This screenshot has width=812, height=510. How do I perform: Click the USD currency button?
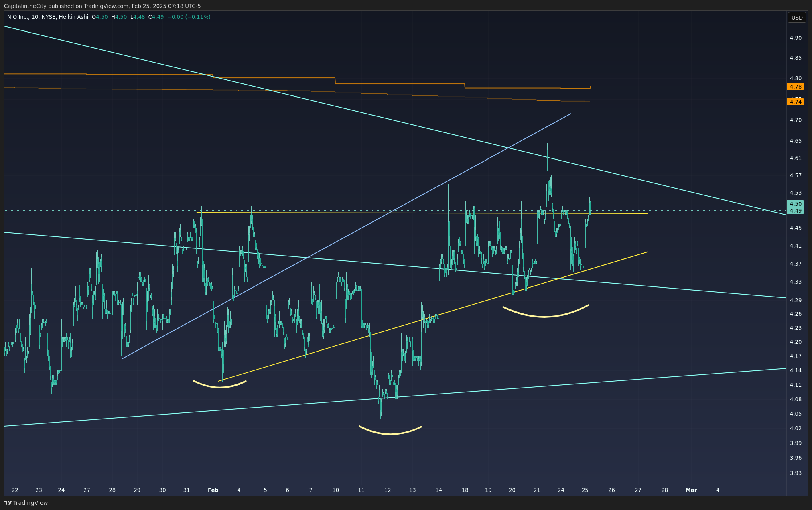pyautogui.click(x=797, y=18)
